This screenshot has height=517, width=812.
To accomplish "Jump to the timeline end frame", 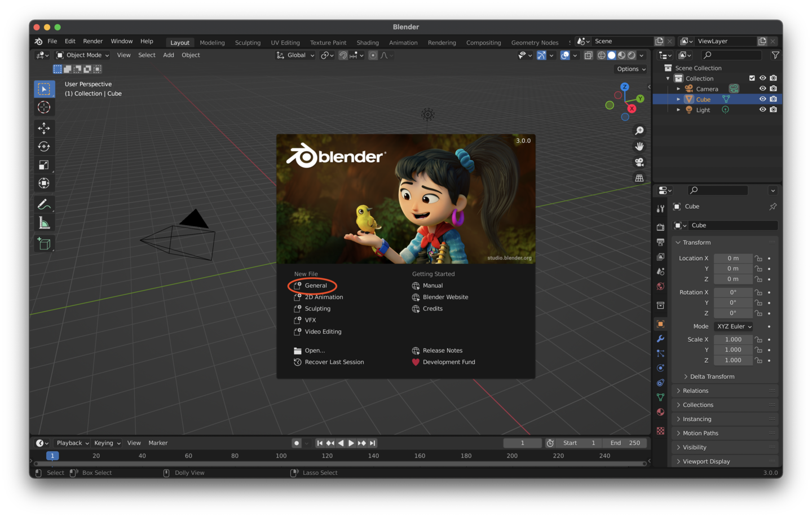I will (x=373, y=443).
